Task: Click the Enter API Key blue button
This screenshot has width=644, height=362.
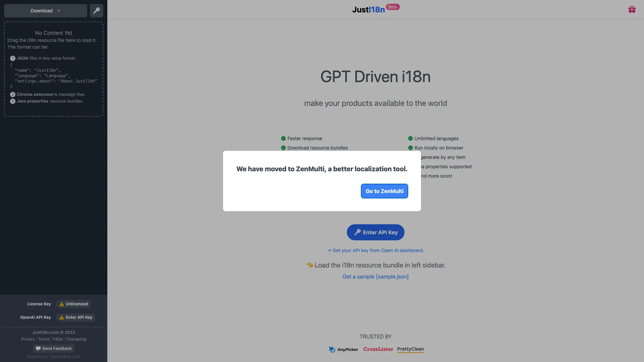Action: (x=375, y=232)
